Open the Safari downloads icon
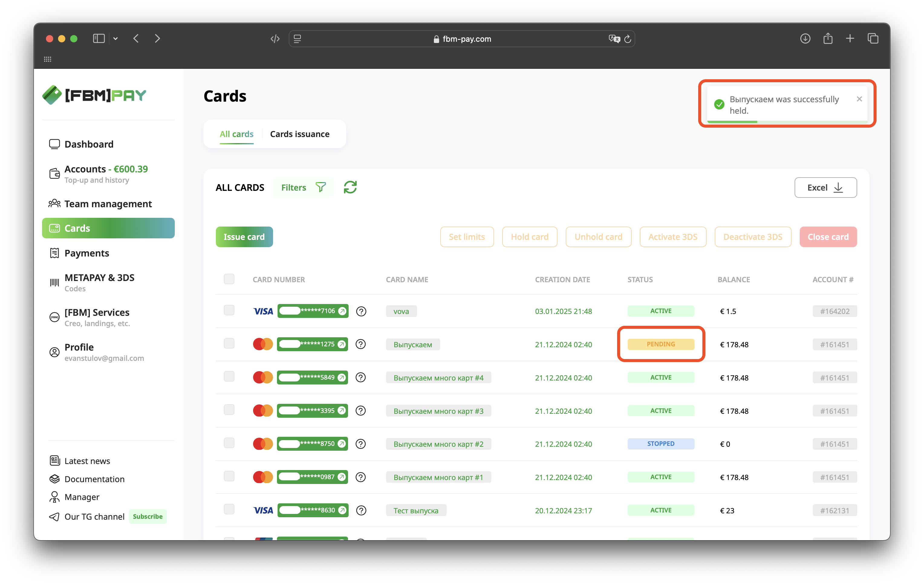 tap(805, 38)
